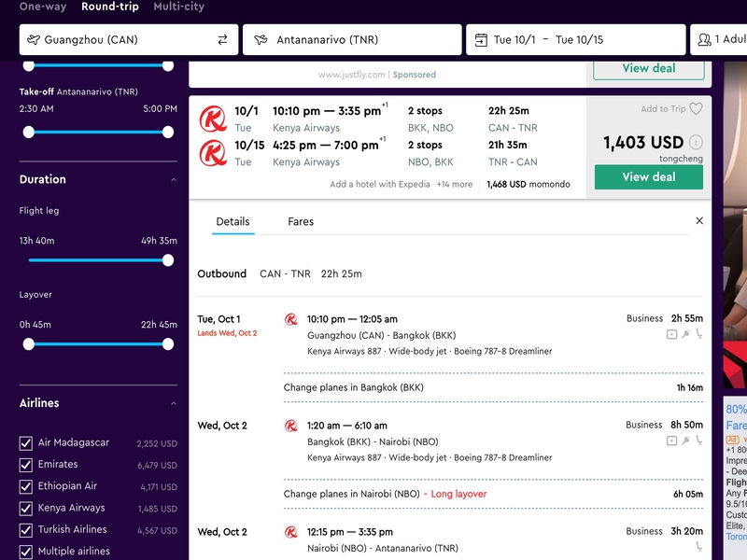
Task: Click entertainment icon on Bangkok-Nairobi segment
Action: tap(671, 441)
